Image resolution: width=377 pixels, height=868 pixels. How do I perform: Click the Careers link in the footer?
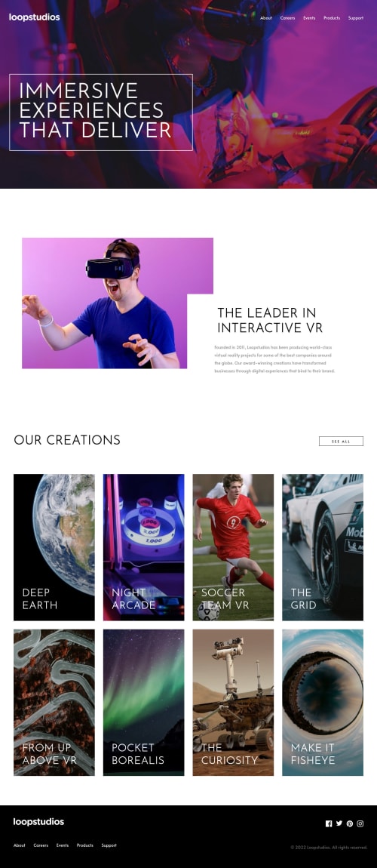coord(41,845)
